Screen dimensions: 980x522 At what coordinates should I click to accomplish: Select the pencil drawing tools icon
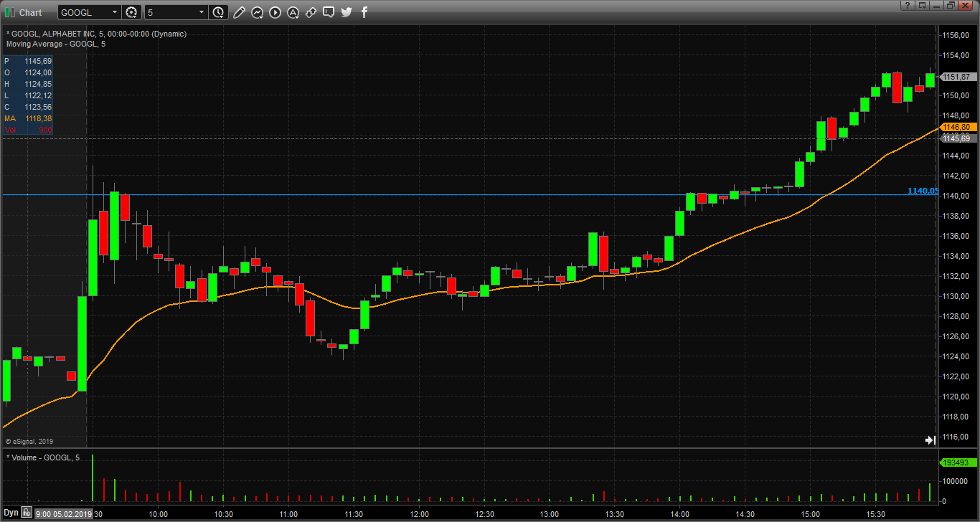tap(239, 12)
